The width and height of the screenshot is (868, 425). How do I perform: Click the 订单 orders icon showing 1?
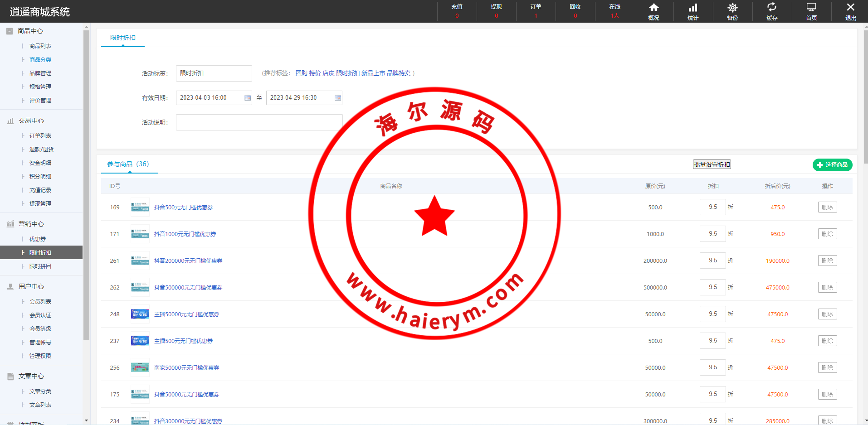click(x=536, y=11)
